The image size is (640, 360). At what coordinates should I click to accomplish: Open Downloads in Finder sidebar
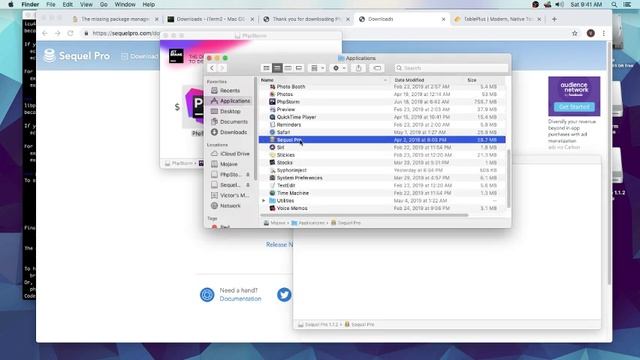click(x=230, y=132)
